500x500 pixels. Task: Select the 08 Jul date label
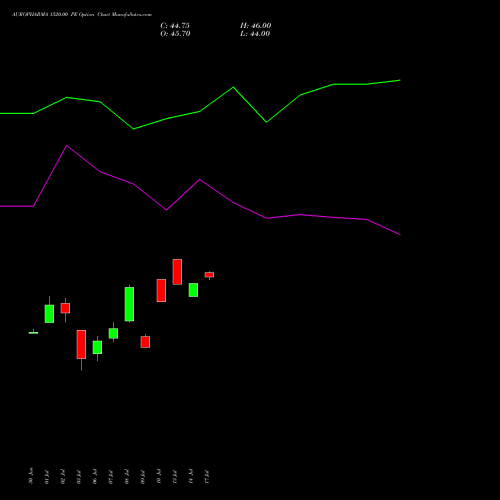(127, 477)
